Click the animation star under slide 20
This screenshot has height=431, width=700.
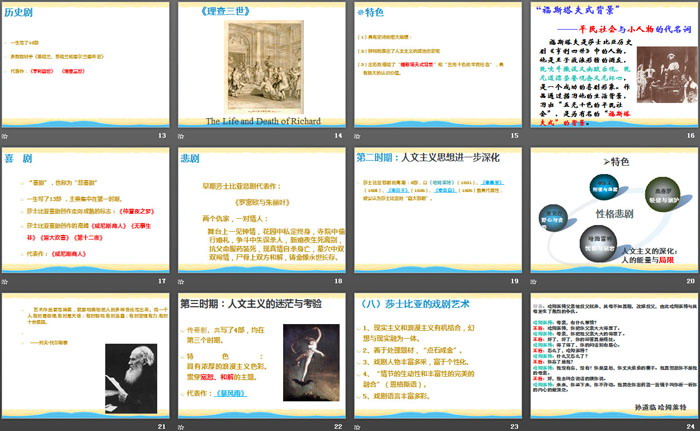pyautogui.click(x=533, y=281)
